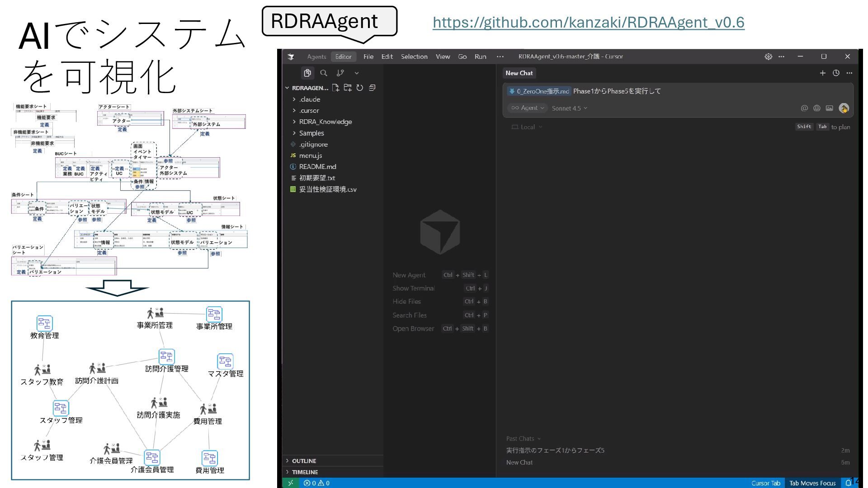Open the Agent mode dropdown

528,108
